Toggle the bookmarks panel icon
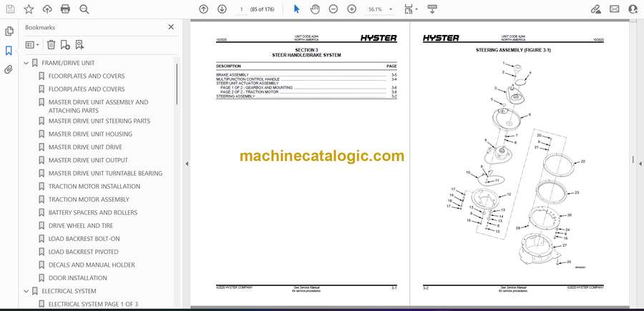This screenshot has width=644, height=311. click(9, 51)
